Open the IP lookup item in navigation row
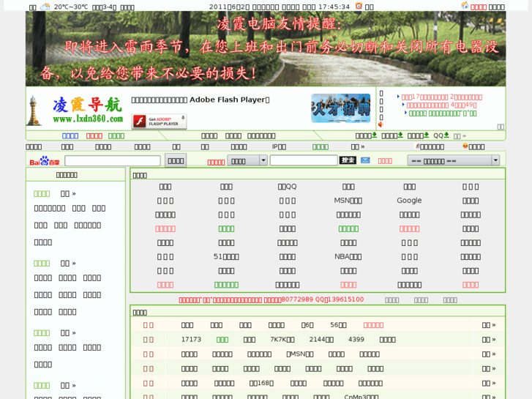 click(x=279, y=146)
